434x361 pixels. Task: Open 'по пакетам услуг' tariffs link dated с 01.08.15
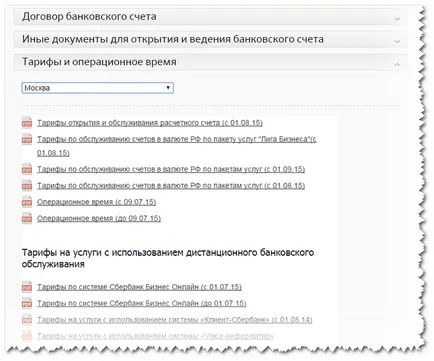(x=171, y=186)
